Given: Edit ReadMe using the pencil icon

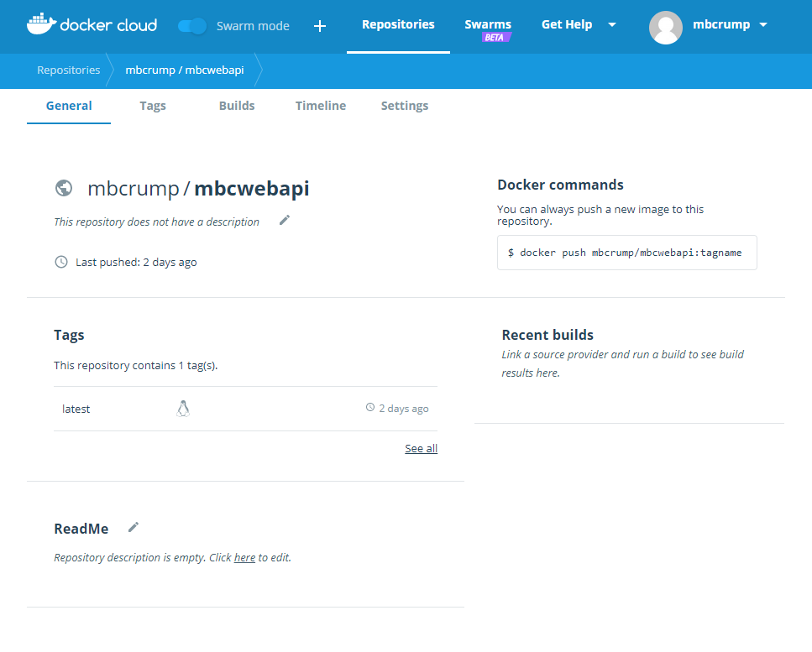Looking at the screenshot, I should click(x=133, y=527).
